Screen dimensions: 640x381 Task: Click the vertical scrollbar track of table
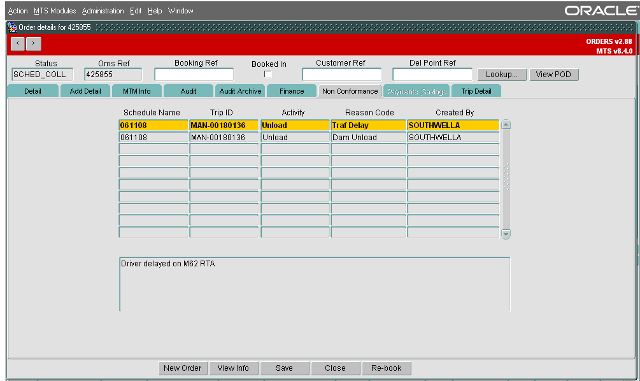click(506, 179)
